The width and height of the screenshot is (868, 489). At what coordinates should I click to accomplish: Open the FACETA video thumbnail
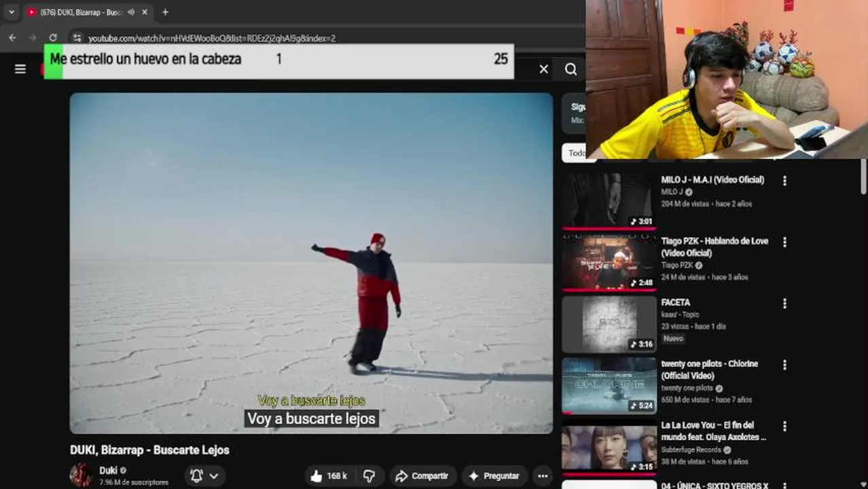coord(609,324)
